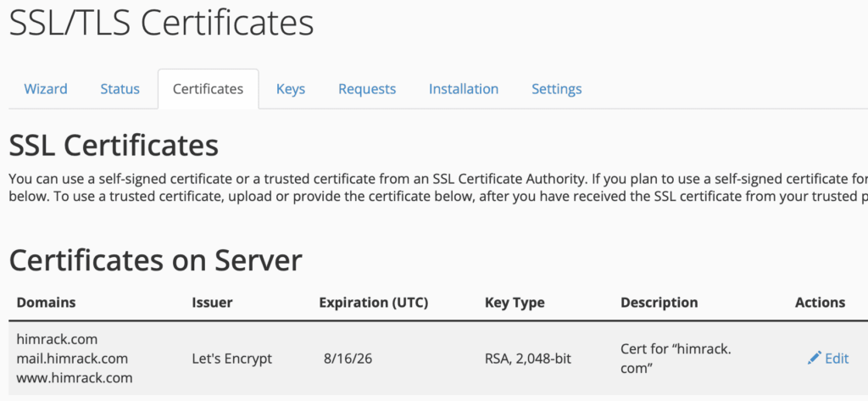
Task: Click the SSL/TLS Certificates page title
Action: 162,23
